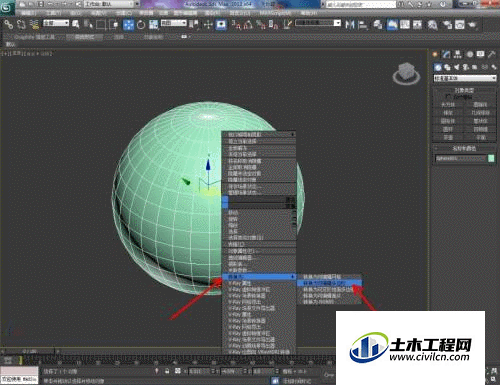
Task: Toggle the Percent Snap button
Action: click(261, 25)
